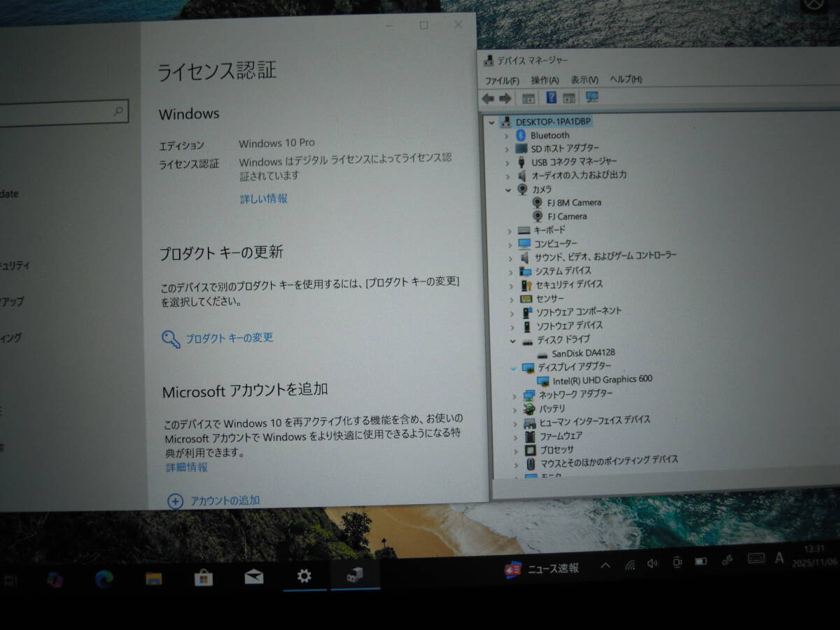Click the Bluetooth icon in device tree

521,135
